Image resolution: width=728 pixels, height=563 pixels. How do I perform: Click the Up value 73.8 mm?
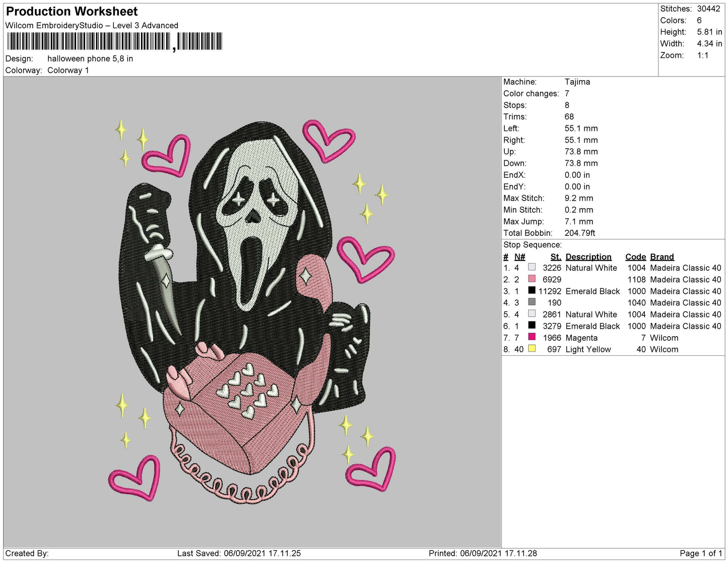click(x=581, y=151)
